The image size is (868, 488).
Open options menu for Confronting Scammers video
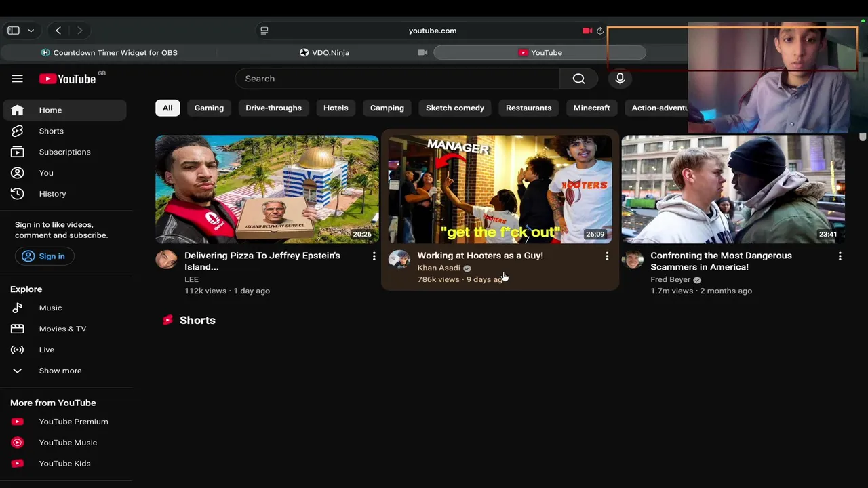840,256
